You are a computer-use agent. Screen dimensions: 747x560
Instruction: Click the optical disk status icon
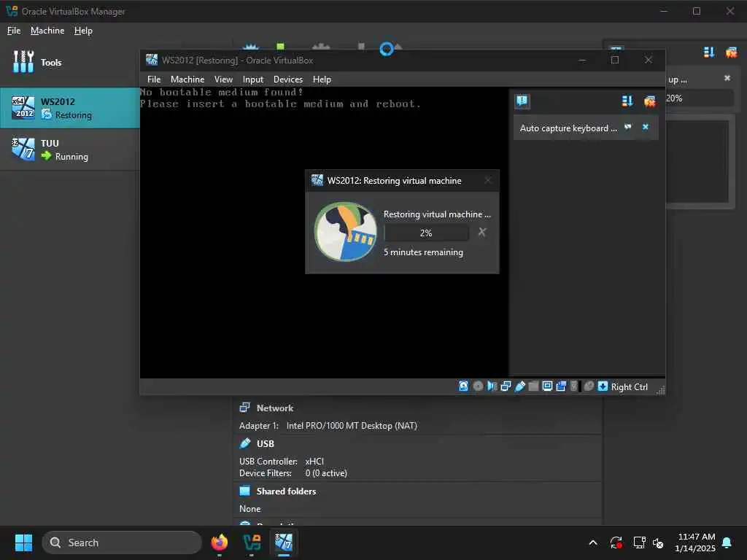click(x=478, y=386)
